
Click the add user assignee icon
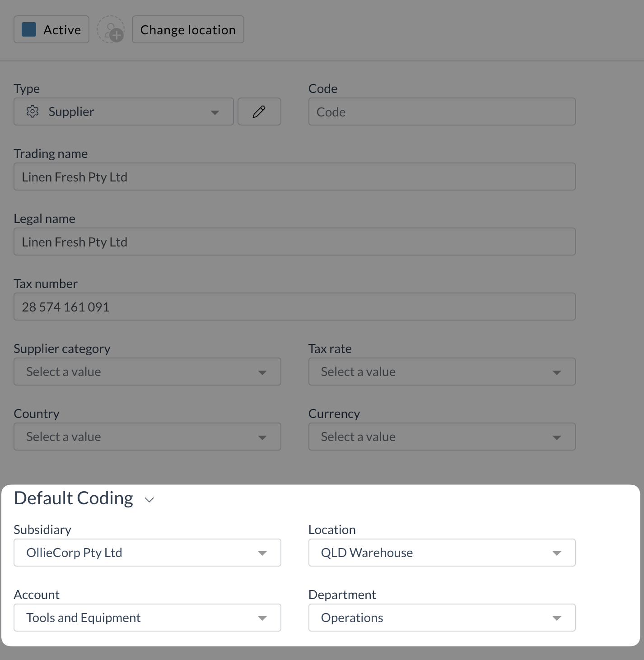pyautogui.click(x=111, y=30)
